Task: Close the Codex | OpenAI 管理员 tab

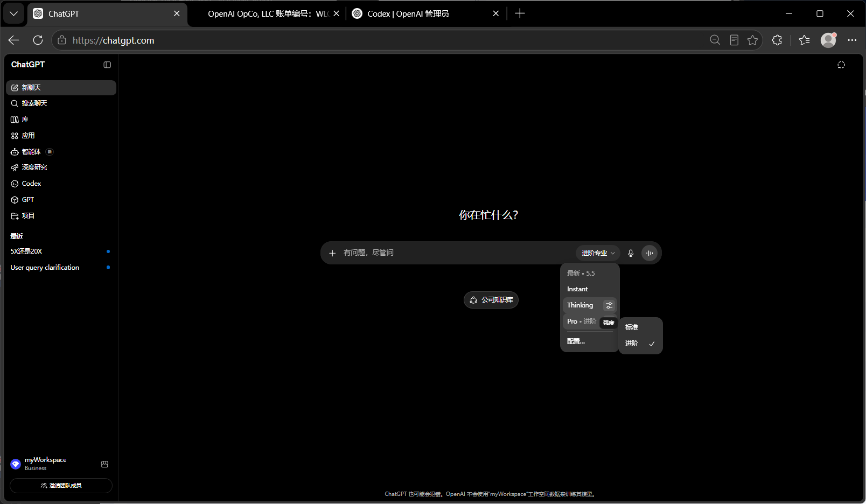Action: 496,13
